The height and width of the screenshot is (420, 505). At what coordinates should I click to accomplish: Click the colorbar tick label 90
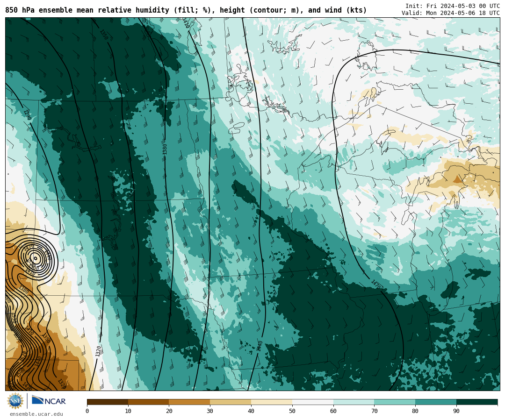click(x=456, y=411)
